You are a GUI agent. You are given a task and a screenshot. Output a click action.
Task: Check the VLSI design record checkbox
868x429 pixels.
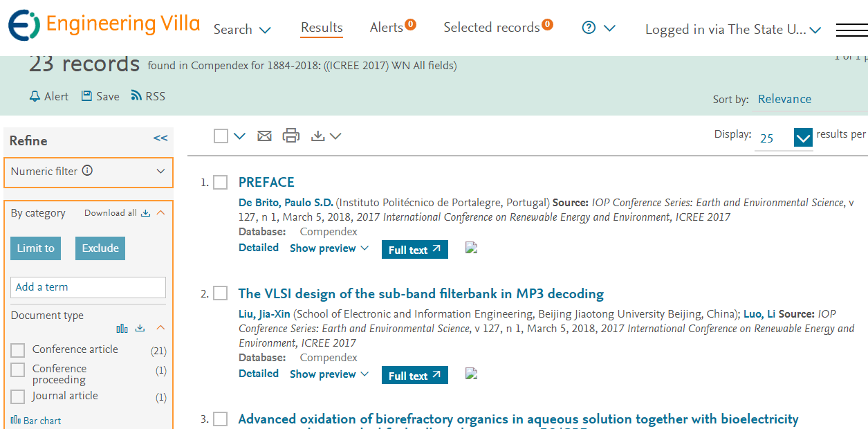[220, 294]
